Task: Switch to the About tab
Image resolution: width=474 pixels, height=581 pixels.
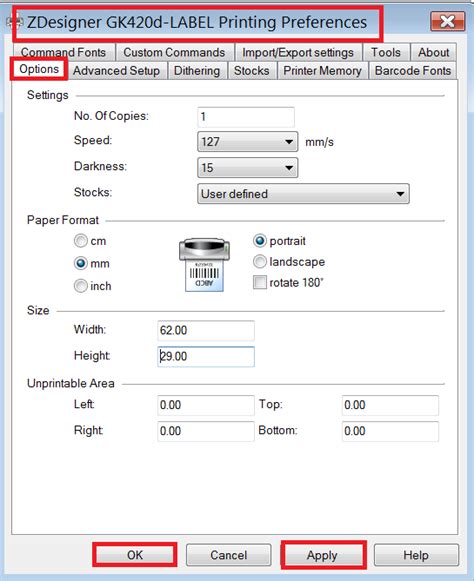Action: [434, 52]
